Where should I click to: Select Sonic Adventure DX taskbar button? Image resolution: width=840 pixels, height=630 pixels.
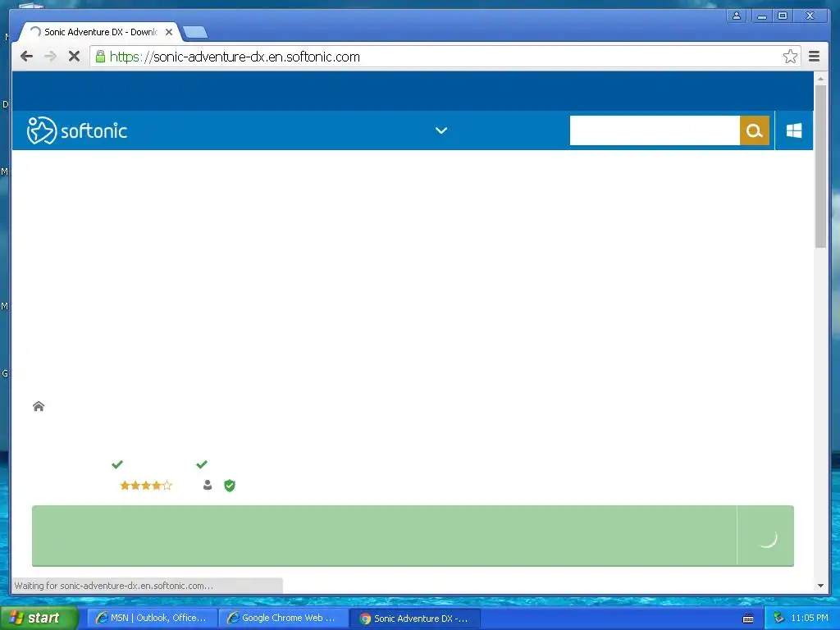point(414,619)
